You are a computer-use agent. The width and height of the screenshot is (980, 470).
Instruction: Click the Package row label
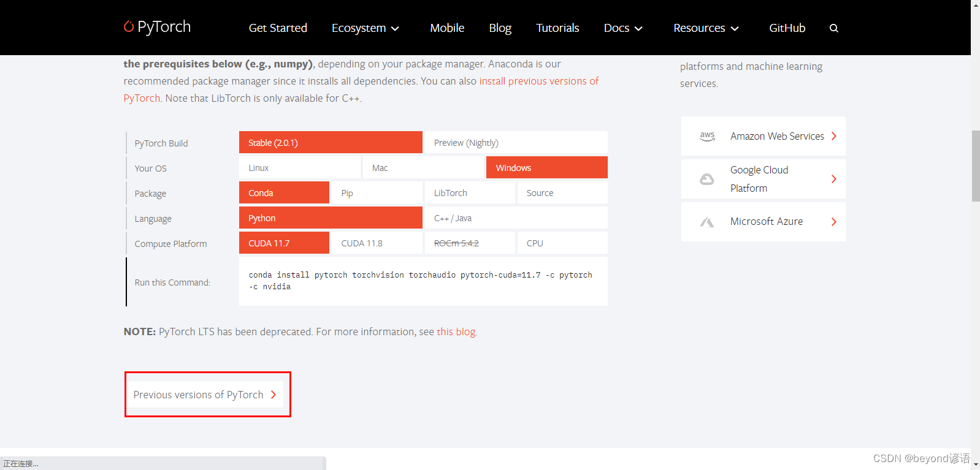(150, 194)
